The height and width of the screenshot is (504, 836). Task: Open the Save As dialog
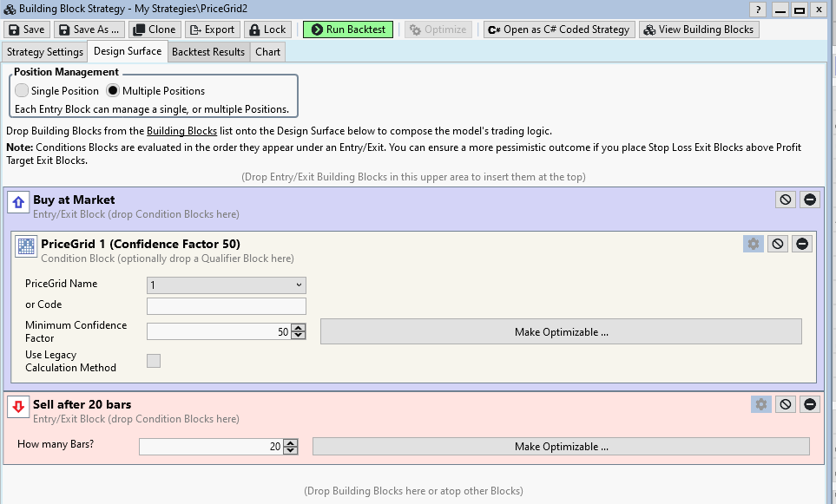(x=89, y=29)
